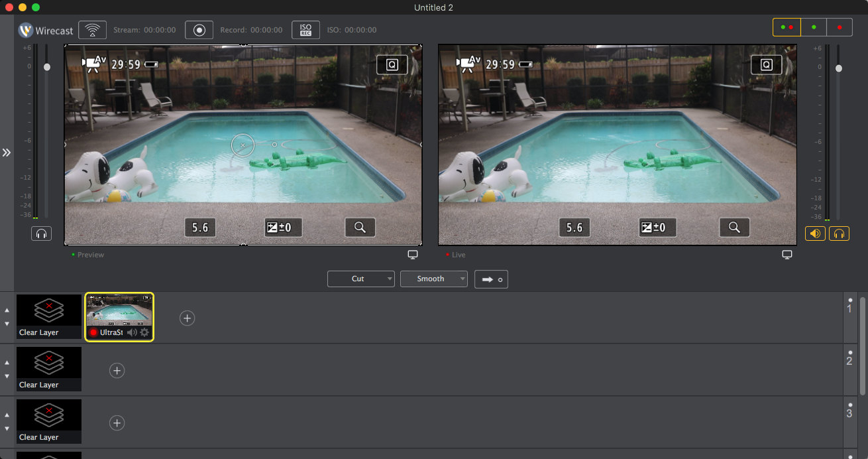Click the Stream 00:00:00 timer text
Viewport: 868px width, 459px height.
pyautogui.click(x=144, y=30)
